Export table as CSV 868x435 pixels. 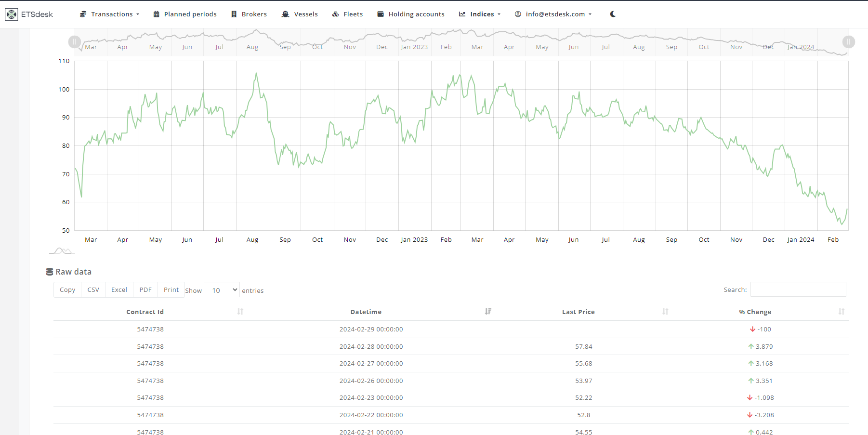click(93, 290)
